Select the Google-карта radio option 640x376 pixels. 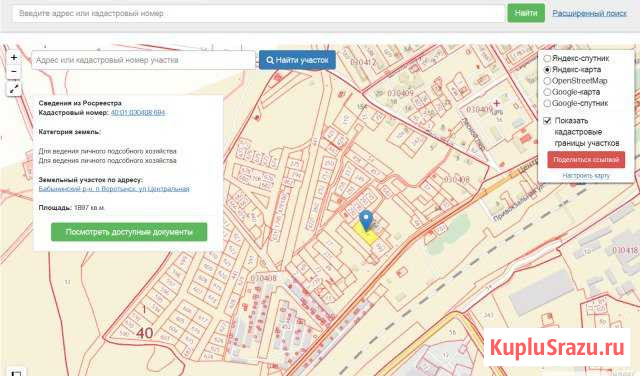(x=547, y=92)
